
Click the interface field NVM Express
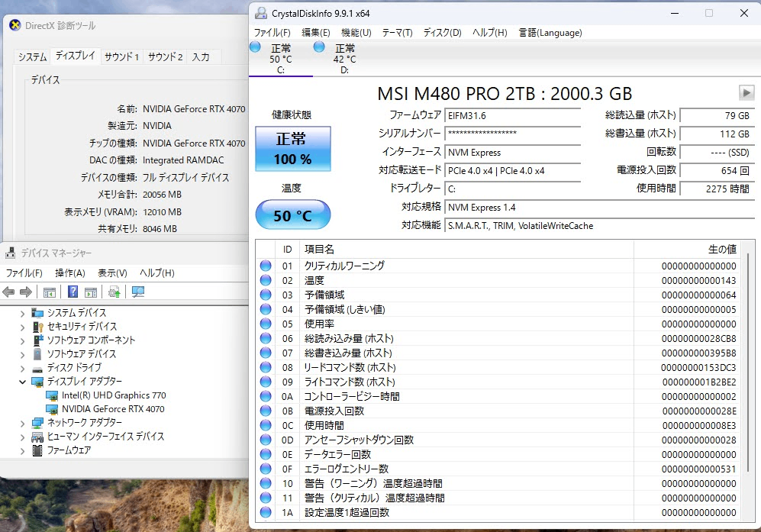click(x=512, y=153)
